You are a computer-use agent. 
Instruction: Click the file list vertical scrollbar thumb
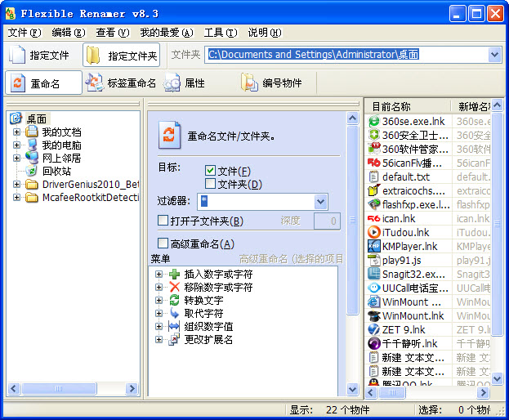pos(497,223)
